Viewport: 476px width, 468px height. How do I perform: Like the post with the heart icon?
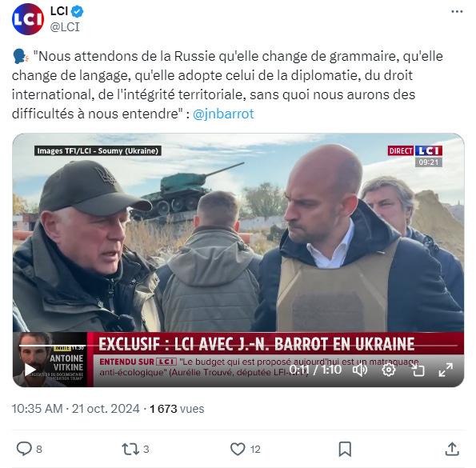[238, 449]
